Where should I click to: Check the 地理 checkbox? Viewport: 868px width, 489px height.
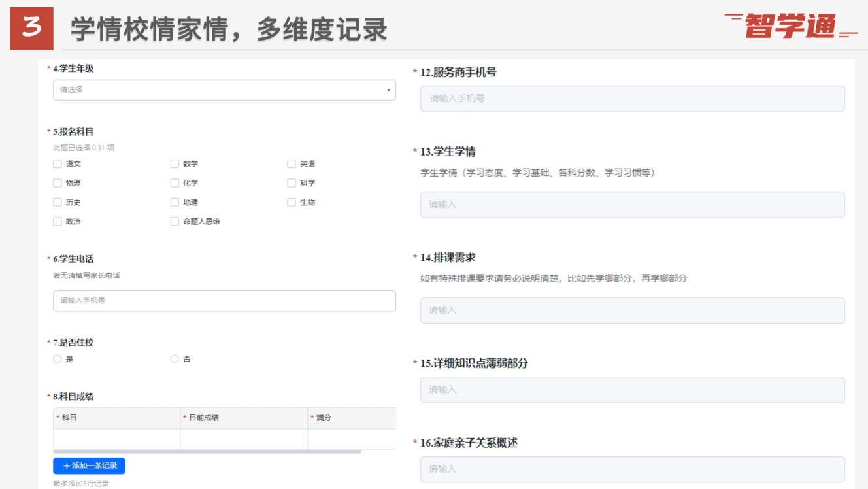tap(175, 203)
